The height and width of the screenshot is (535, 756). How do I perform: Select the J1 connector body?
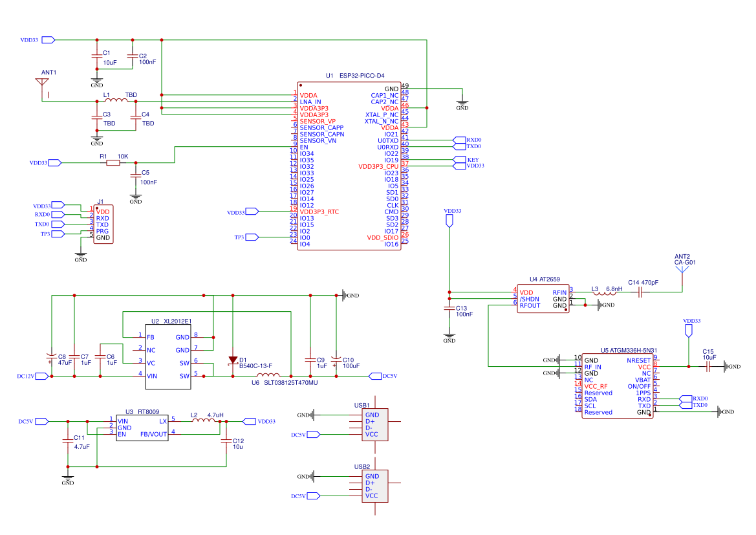click(103, 224)
